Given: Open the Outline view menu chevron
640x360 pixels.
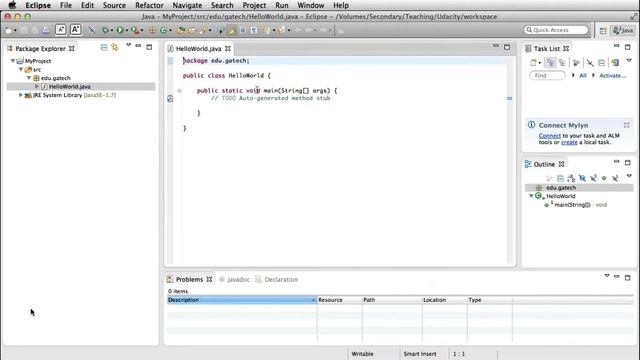Looking at the screenshot, I should click(x=629, y=176).
